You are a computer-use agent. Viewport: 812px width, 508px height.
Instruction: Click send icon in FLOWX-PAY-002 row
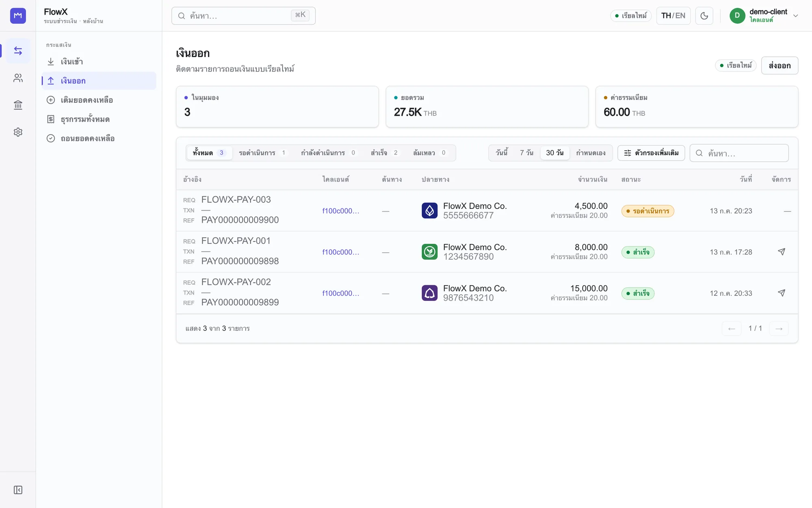coord(781,293)
